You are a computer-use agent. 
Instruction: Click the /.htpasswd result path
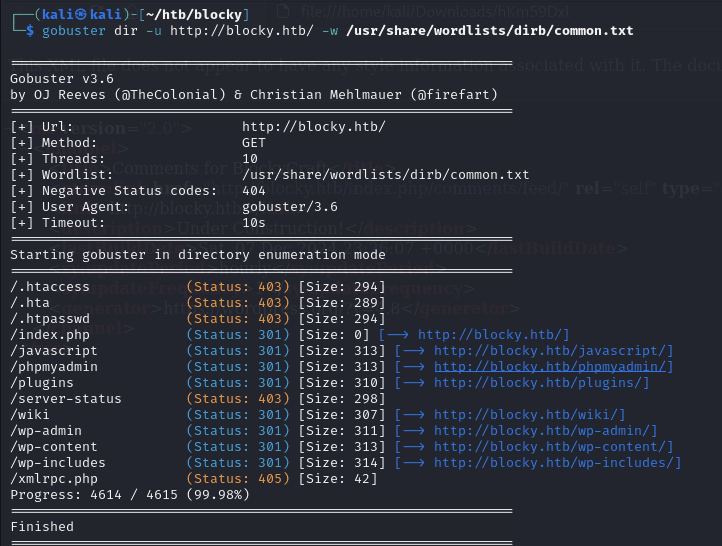tap(50, 319)
